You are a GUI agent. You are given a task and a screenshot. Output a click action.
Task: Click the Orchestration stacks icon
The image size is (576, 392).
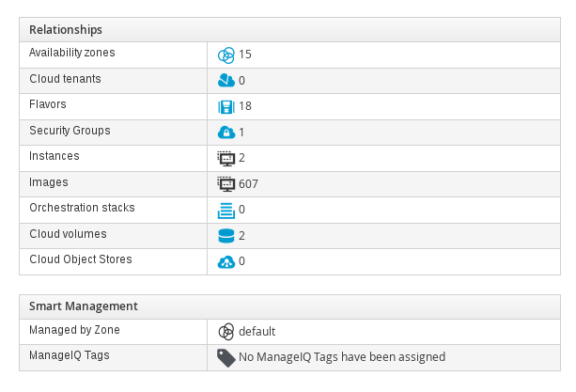(x=226, y=211)
